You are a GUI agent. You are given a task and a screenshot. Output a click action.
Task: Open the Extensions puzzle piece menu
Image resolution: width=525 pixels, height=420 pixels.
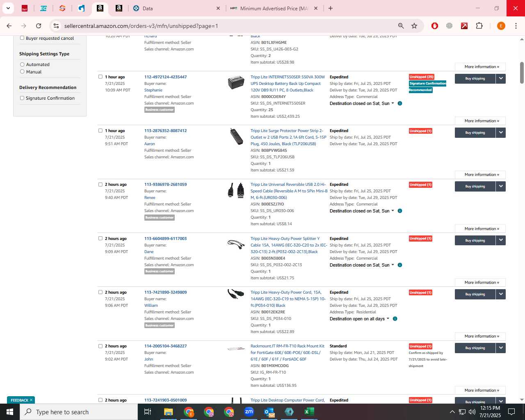(x=479, y=26)
